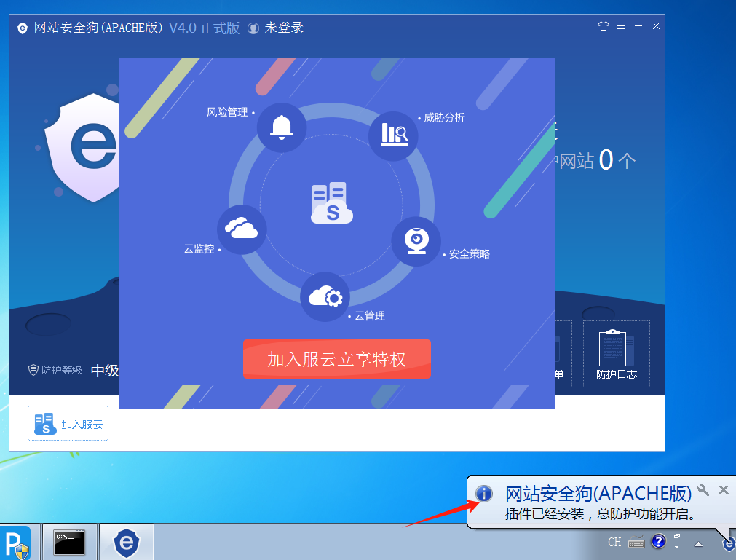Click the central server cloud S icon
The height and width of the screenshot is (560, 736).
(332, 202)
